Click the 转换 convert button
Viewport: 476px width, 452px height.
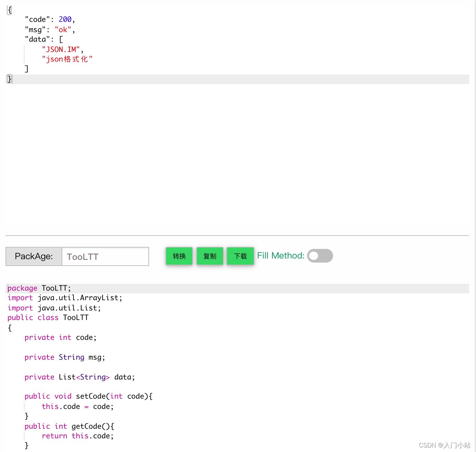click(179, 256)
